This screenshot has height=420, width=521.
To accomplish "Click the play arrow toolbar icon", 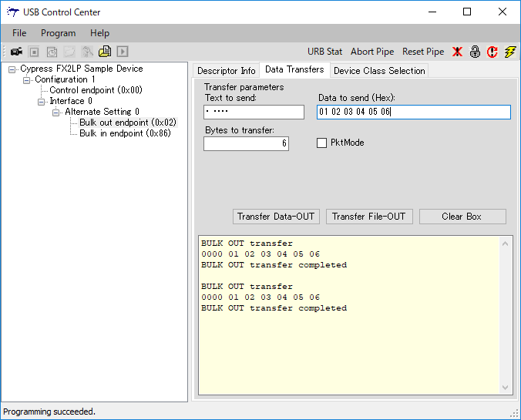I will click(123, 52).
